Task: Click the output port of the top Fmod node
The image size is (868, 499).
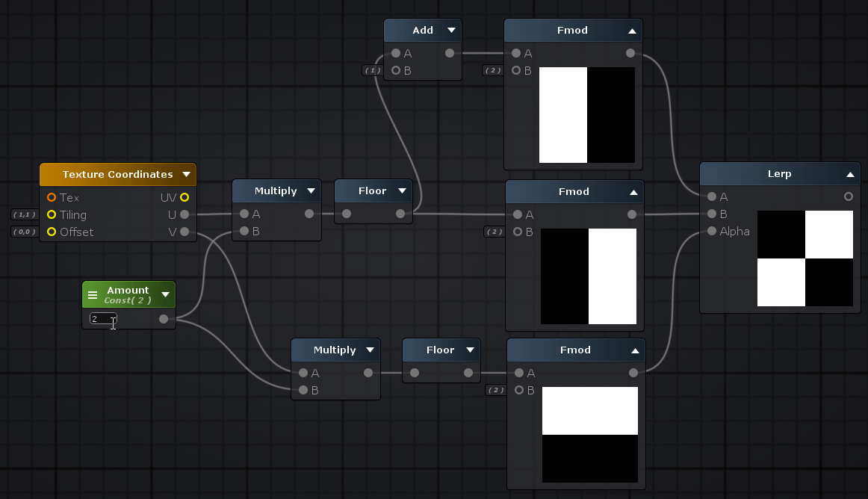Action: (x=630, y=53)
